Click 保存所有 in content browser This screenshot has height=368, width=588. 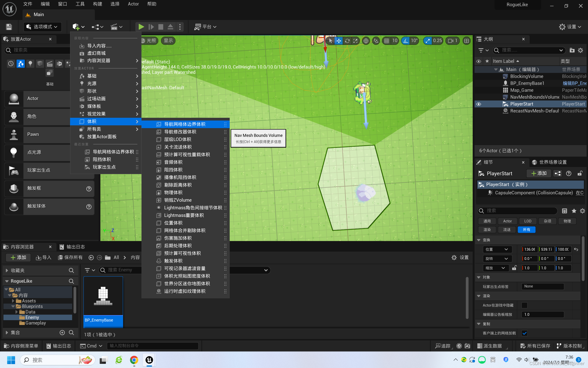[70, 258]
